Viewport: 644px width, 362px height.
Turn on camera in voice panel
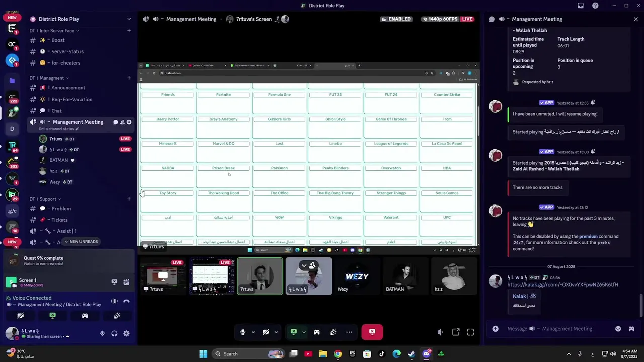point(21,316)
